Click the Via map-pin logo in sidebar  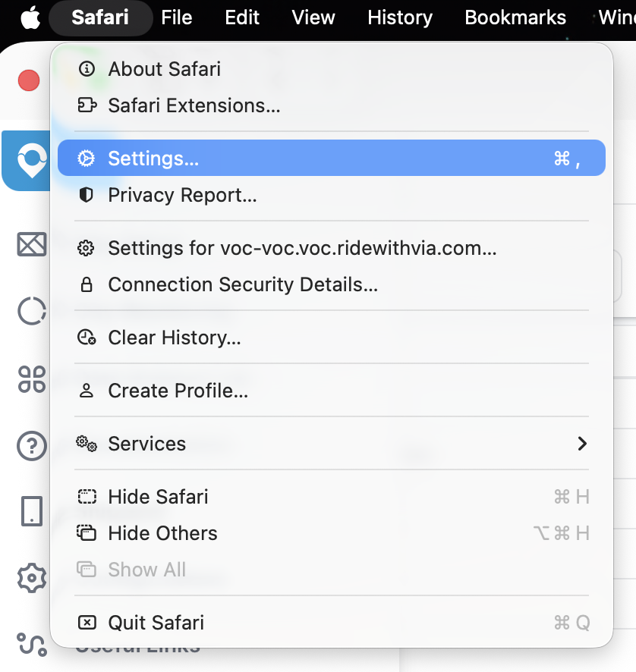[x=30, y=160]
